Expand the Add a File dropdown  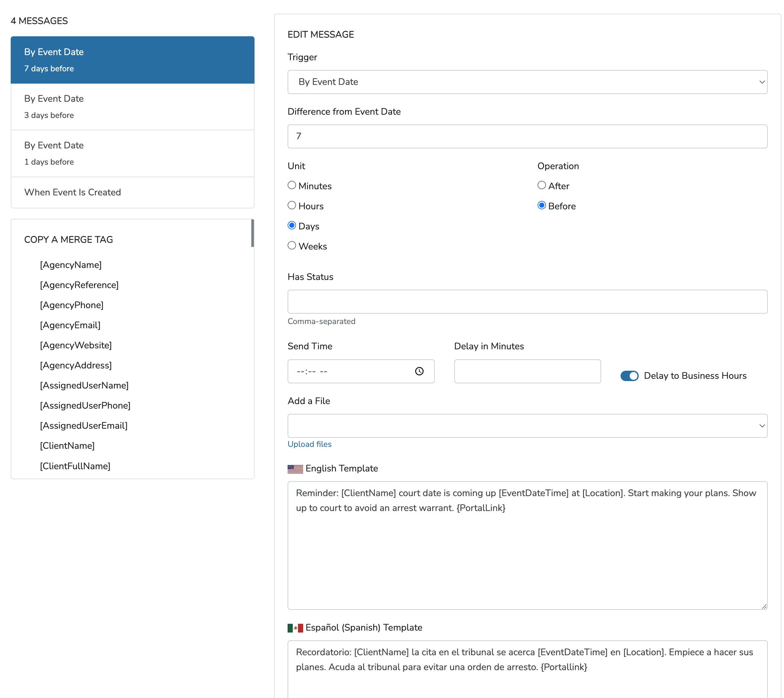[527, 426]
